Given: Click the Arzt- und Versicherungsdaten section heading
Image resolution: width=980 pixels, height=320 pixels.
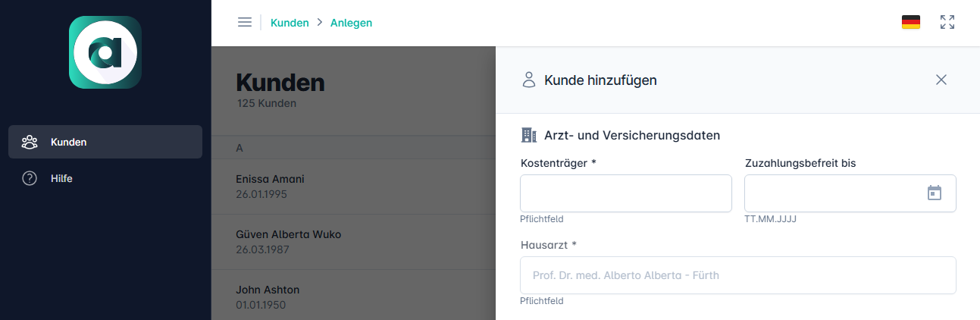Looking at the screenshot, I should (631, 135).
